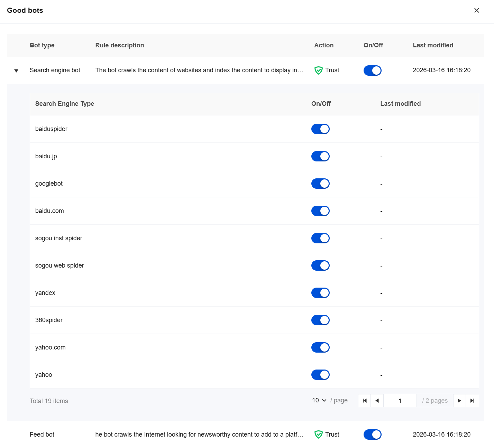Turn off baidu.jp search engine

click(x=320, y=156)
